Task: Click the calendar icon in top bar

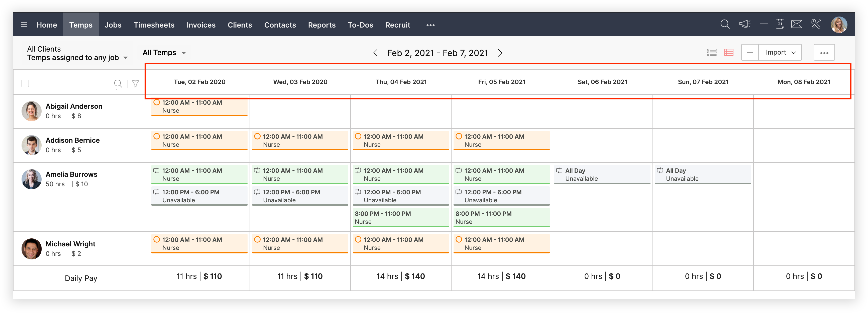Action: point(780,24)
